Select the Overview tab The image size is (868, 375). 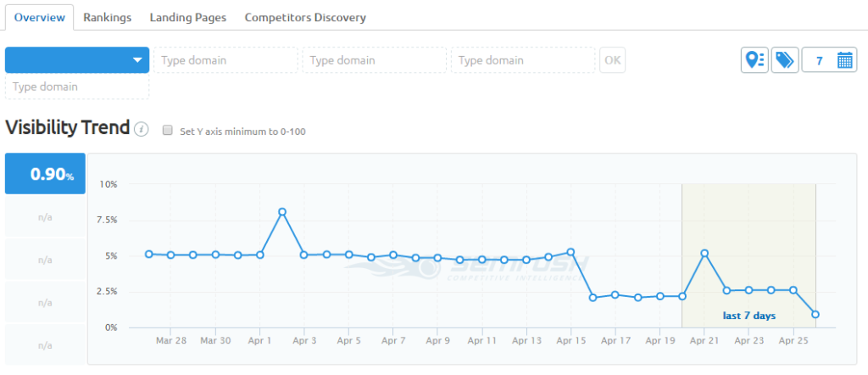point(39,17)
